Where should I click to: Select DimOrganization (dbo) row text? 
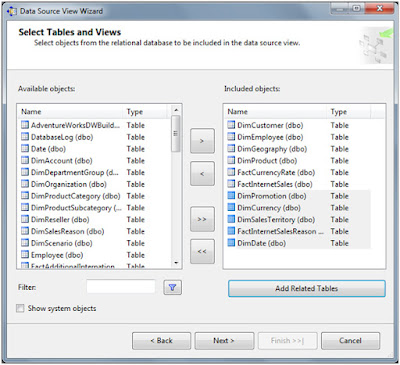(69, 184)
